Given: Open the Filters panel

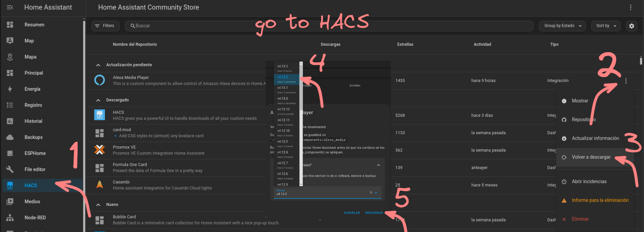Looking at the screenshot, I should pos(105,26).
